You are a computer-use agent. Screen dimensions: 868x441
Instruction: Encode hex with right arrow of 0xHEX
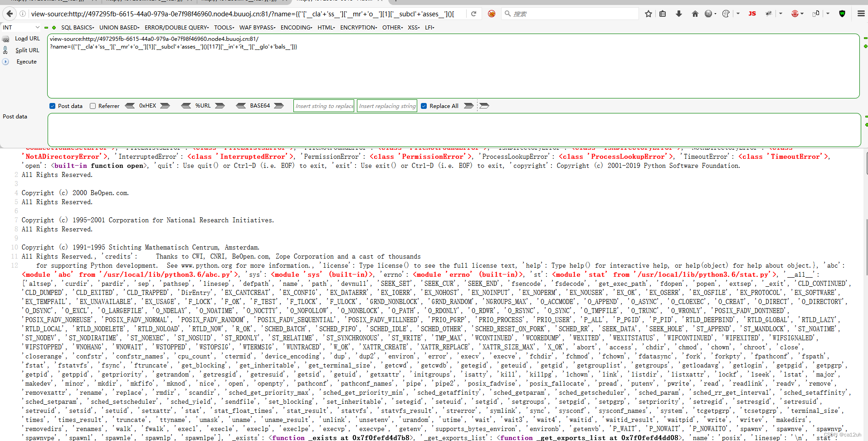click(x=165, y=106)
